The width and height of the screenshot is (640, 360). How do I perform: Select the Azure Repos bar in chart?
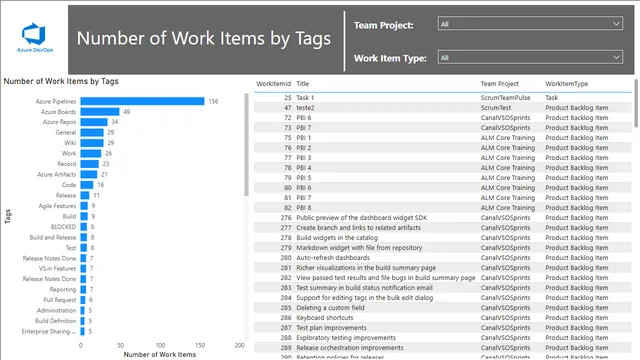(94, 122)
